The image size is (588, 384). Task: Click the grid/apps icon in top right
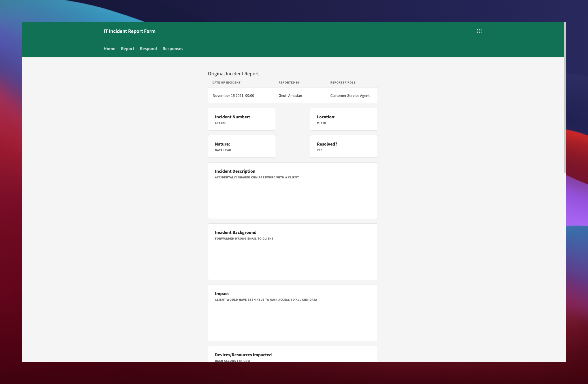click(479, 31)
